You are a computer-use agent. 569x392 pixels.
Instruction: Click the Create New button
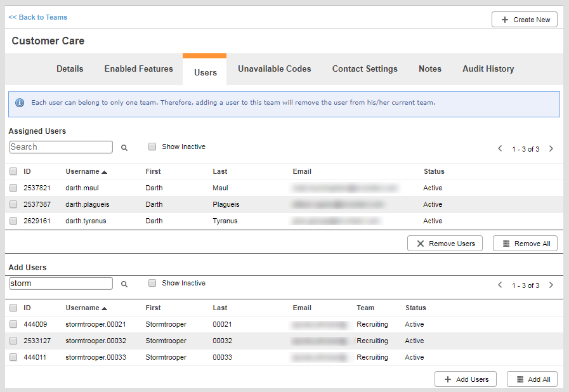pos(525,20)
